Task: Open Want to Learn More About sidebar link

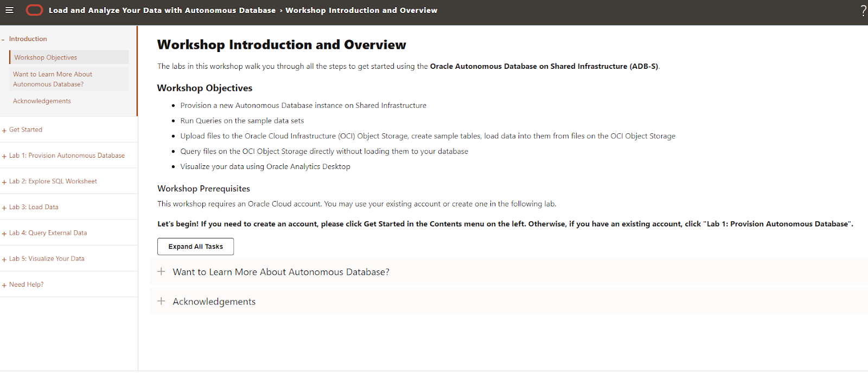Action: (x=53, y=79)
